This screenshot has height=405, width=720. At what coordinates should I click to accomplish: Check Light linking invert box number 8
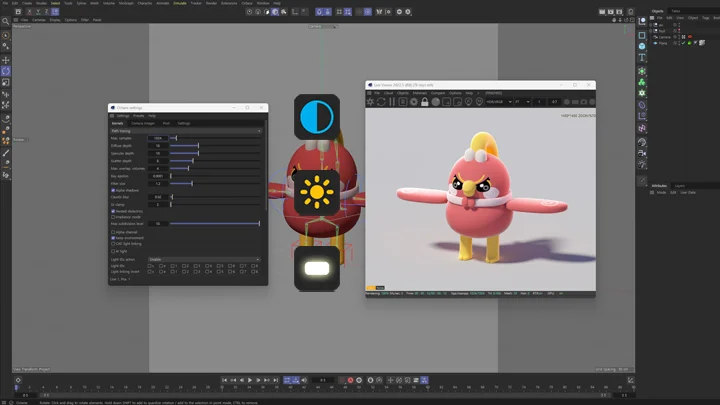pos(252,272)
